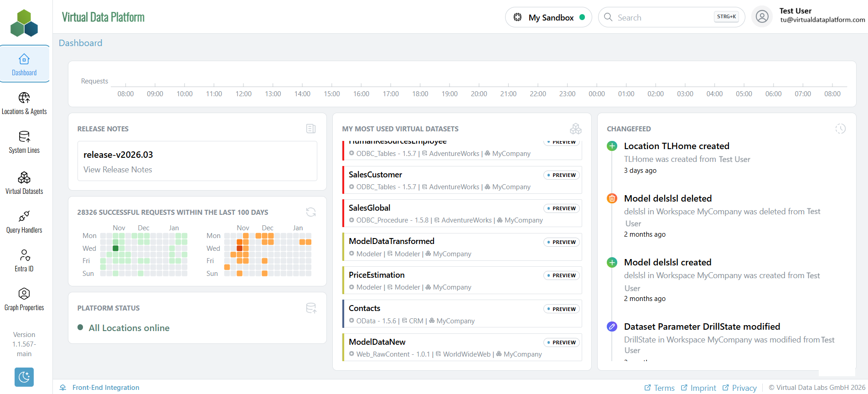Click the release notes document icon
Viewport: 868px width, 394px height.
(x=311, y=129)
